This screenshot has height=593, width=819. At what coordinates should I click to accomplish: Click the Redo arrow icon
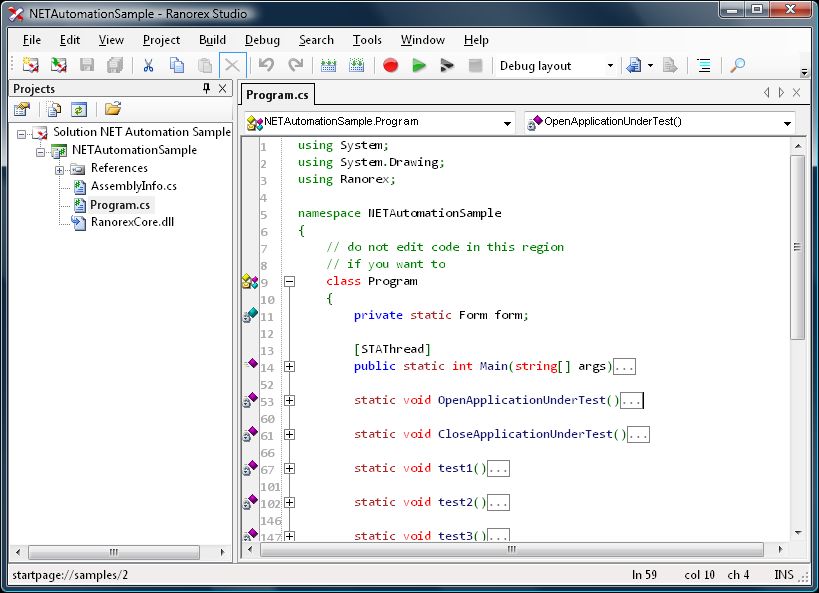pyautogui.click(x=296, y=65)
